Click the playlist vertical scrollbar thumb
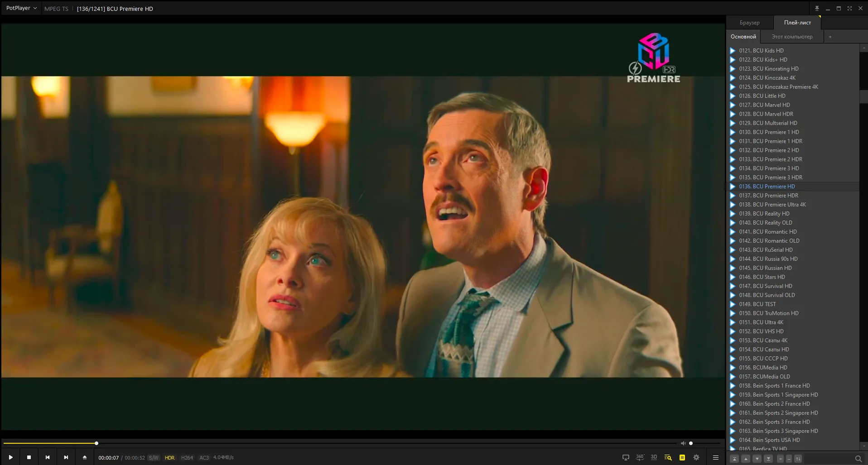Screen dimensions: 868x465 tap(863, 96)
